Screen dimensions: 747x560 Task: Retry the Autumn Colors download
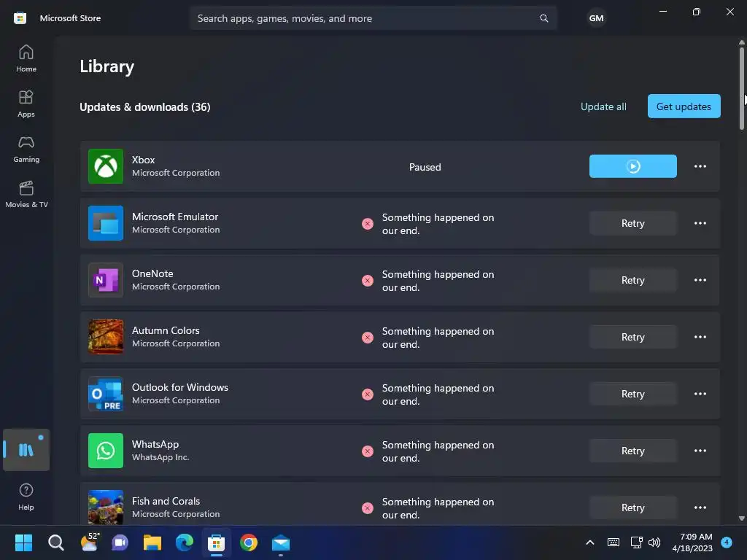(632, 337)
